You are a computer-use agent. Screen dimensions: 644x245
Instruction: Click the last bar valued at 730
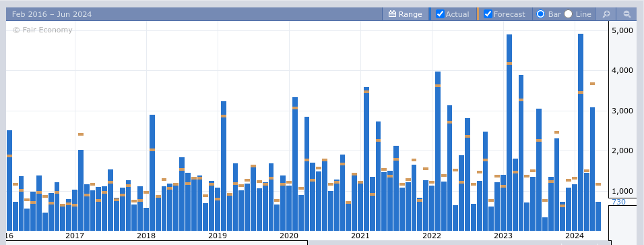pos(598,216)
